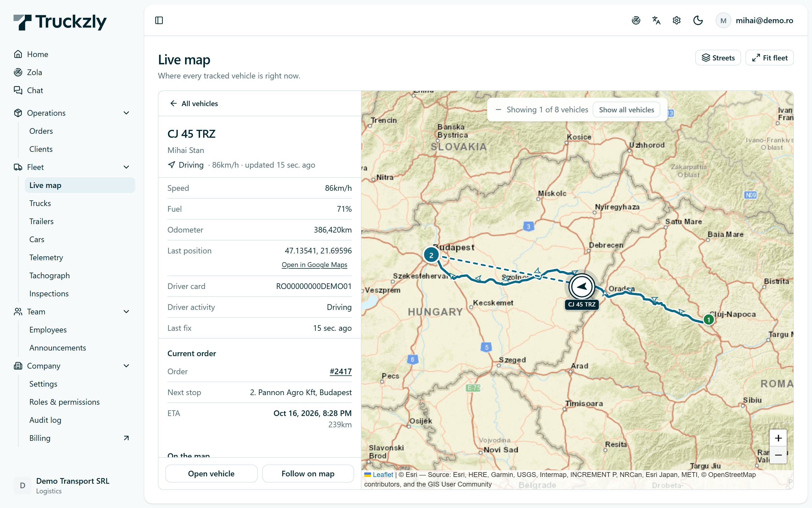The height and width of the screenshot is (508, 812).
Task: Open the mihai@demo.ro user menu
Action: 754,21
